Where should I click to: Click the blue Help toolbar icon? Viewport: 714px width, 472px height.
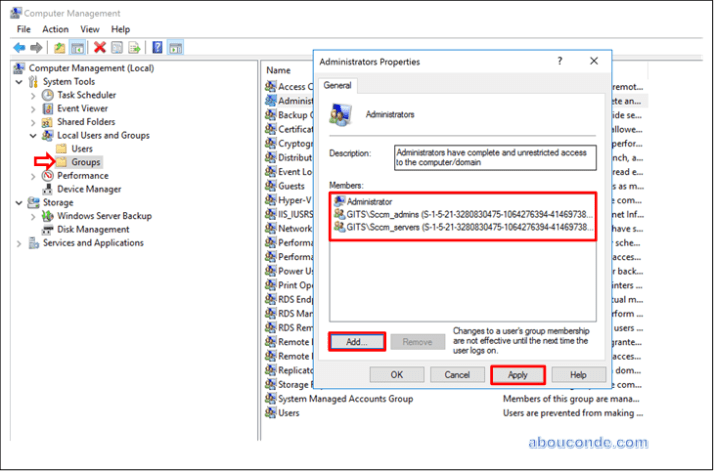point(157,47)
